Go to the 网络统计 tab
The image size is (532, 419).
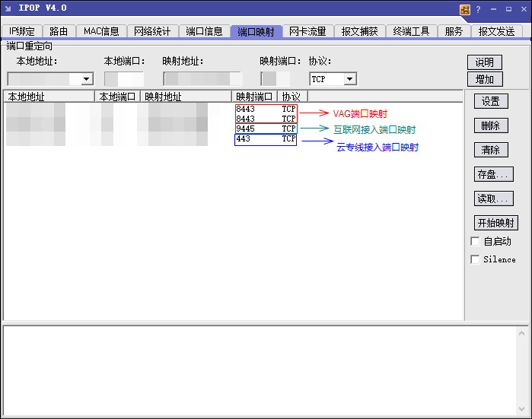[x=152, y=31]
